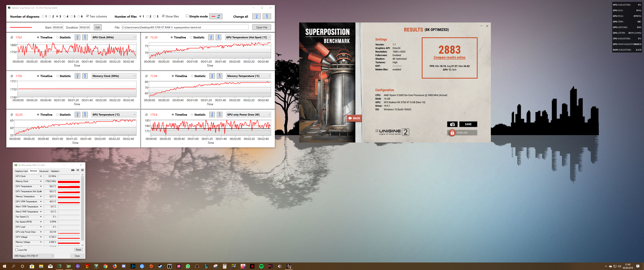Open GPU-Z hamburger menu icon
This screenshot has width=644, height=270.
83,170
